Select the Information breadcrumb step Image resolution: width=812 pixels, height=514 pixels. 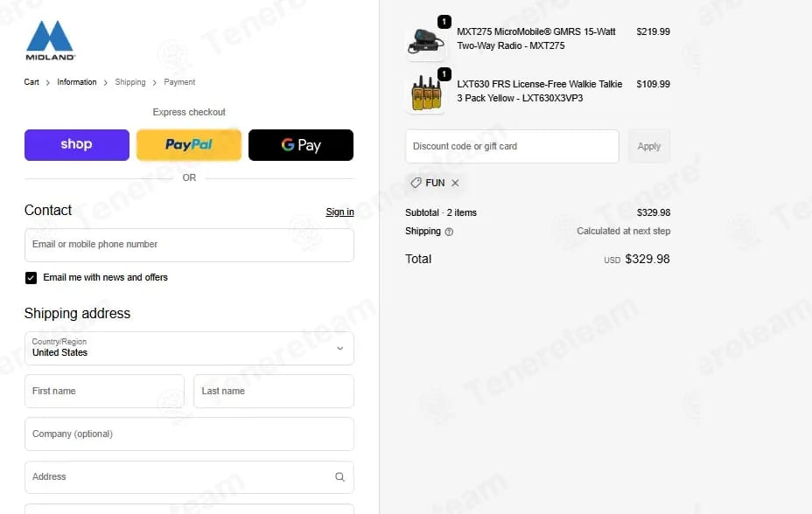[x=77, y=82]
